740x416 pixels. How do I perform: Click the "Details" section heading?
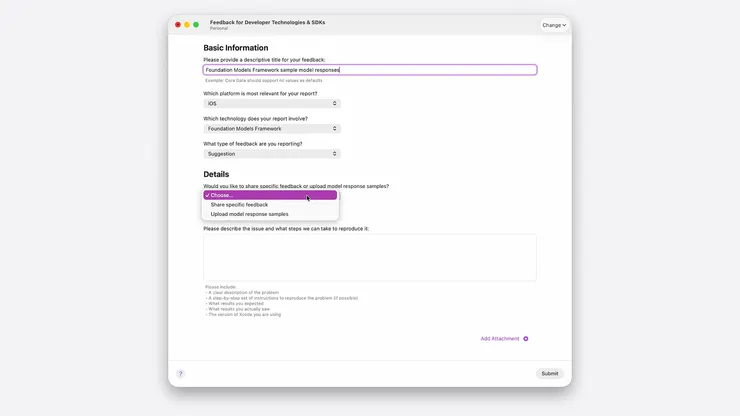216,174
